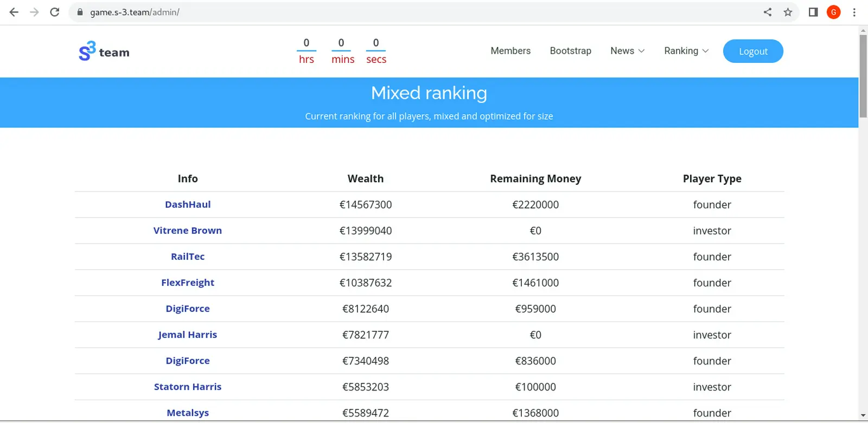
Task: Select RailTec's remaining money €3613500
Action: click(535, 257)
